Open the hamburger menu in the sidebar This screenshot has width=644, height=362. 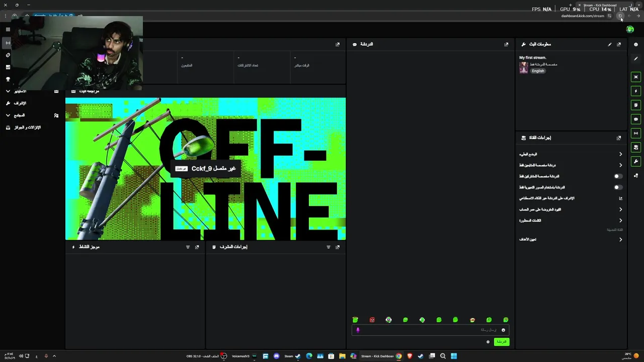pyautogui.click(x=8, y=29)
